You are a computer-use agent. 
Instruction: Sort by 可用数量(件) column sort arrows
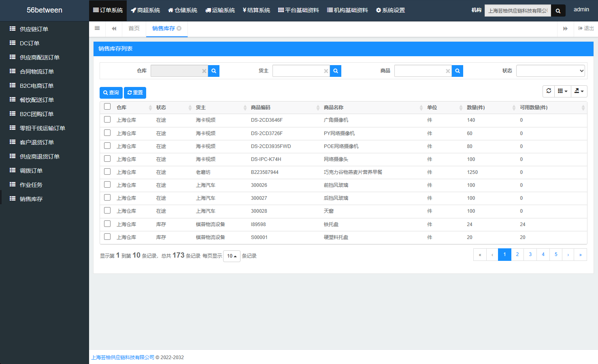pyautogui.click(x=583, y=108)
